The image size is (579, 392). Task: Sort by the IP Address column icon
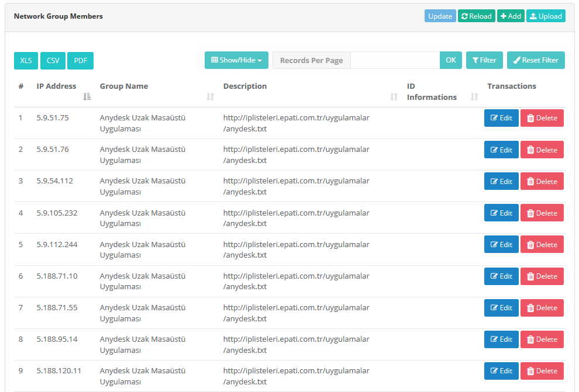(87, 96)
